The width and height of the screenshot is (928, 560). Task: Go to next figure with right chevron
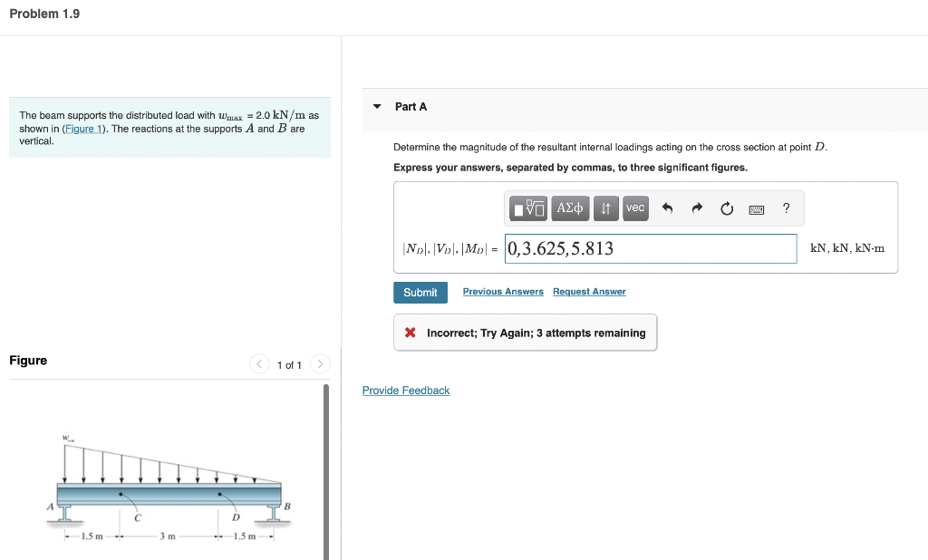(x=319, y=363)
